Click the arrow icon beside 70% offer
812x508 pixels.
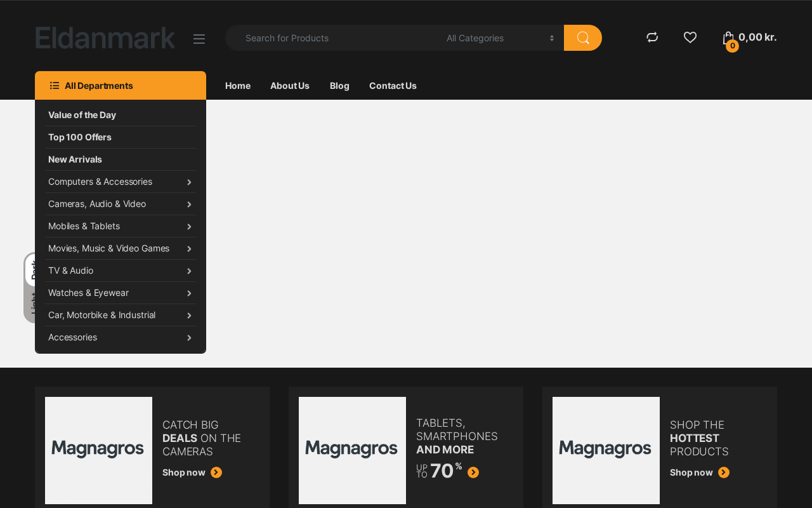473,472
